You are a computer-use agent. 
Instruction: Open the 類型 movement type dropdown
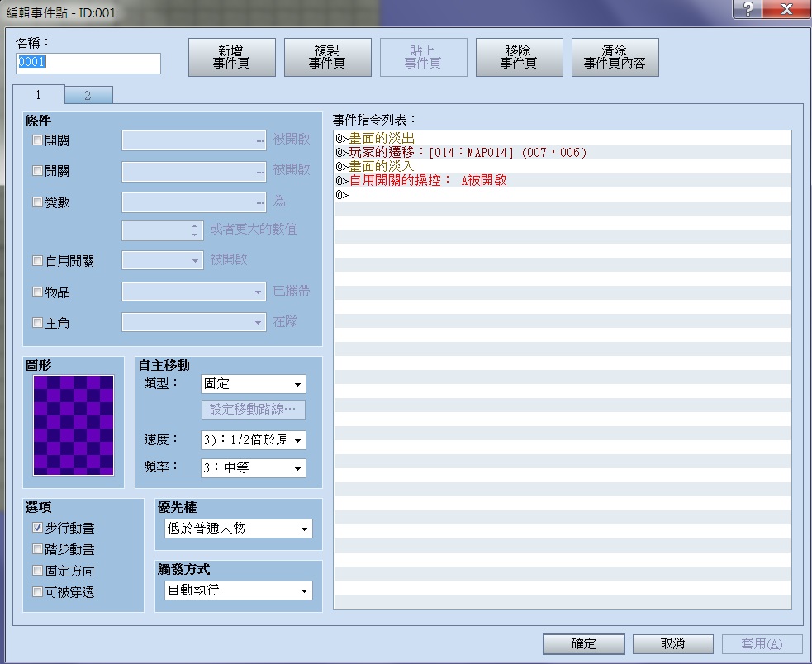click(254, 384)
